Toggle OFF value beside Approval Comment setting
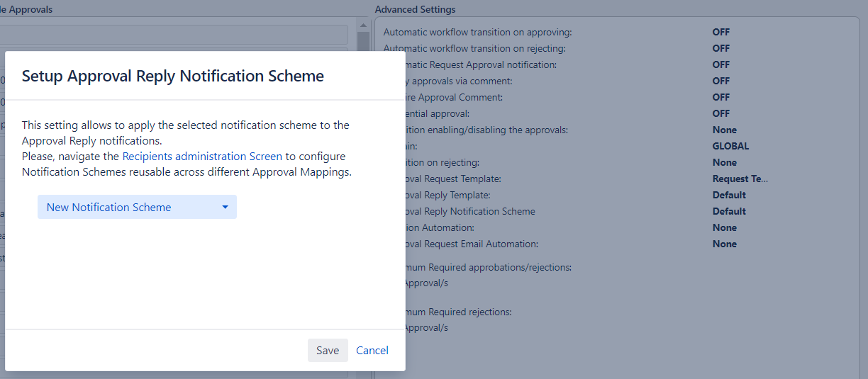Image resolution: width=868 pixels, height=379 pixels. (720, 98)
